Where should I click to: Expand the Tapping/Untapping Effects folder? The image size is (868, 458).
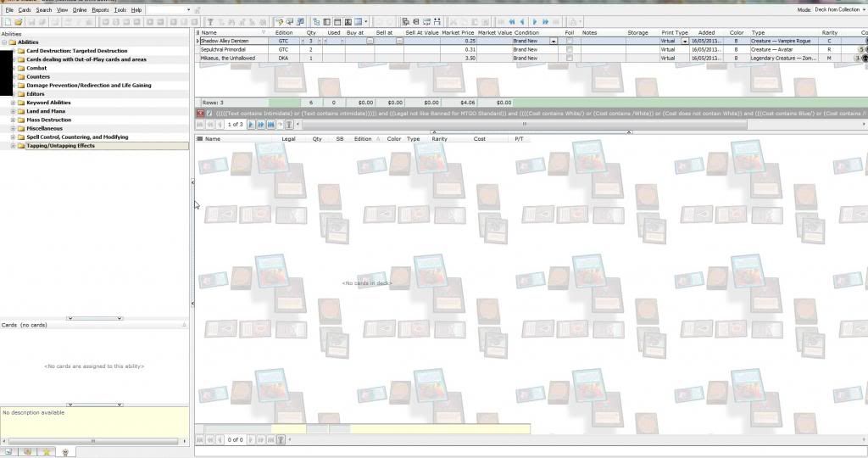point(14,146)
